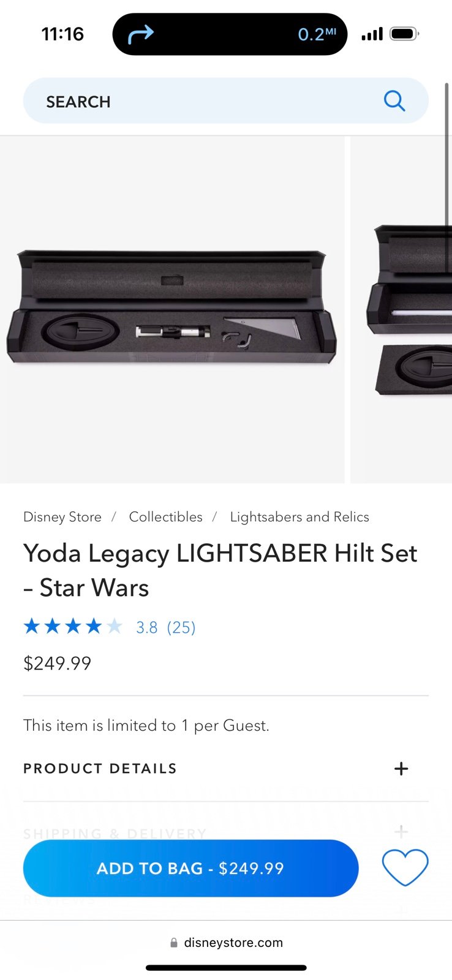Tap the 0.2 mi distance indicator
452x980 pixels.
pos(317,34)
